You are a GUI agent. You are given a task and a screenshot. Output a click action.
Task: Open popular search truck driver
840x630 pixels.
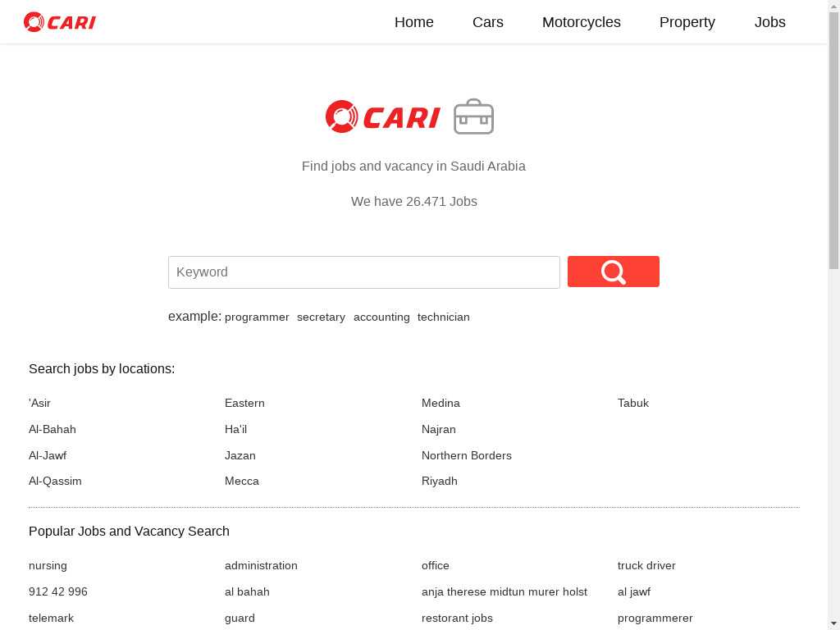646,566
